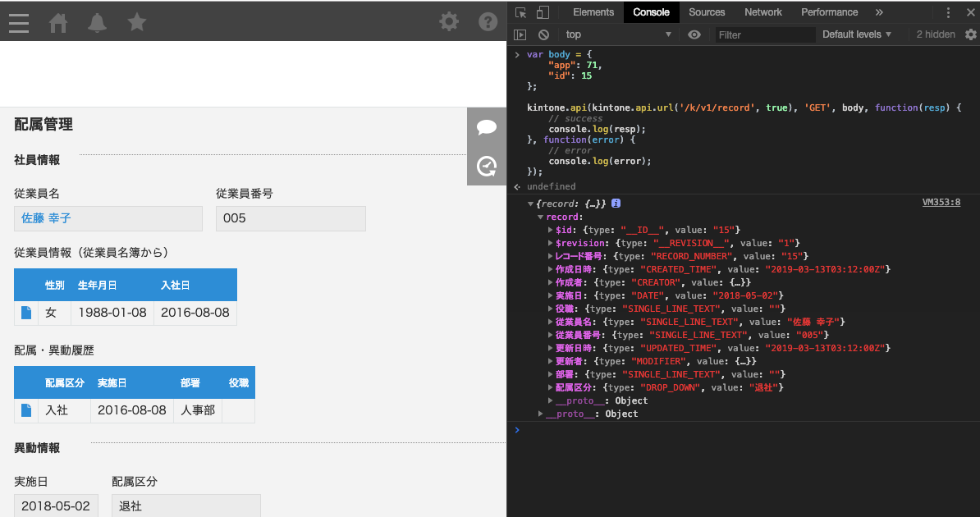Viewport: 980px width, 517px height.
Task: Open the help question mark icon
Action: coord(488,21)
